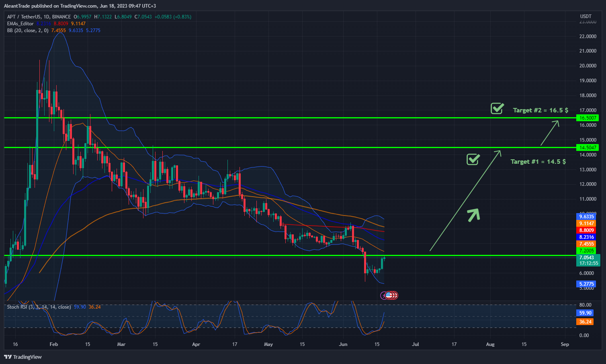Click the USDT currency label above price axis
606x364 pixels.
[x=586, y=16]
